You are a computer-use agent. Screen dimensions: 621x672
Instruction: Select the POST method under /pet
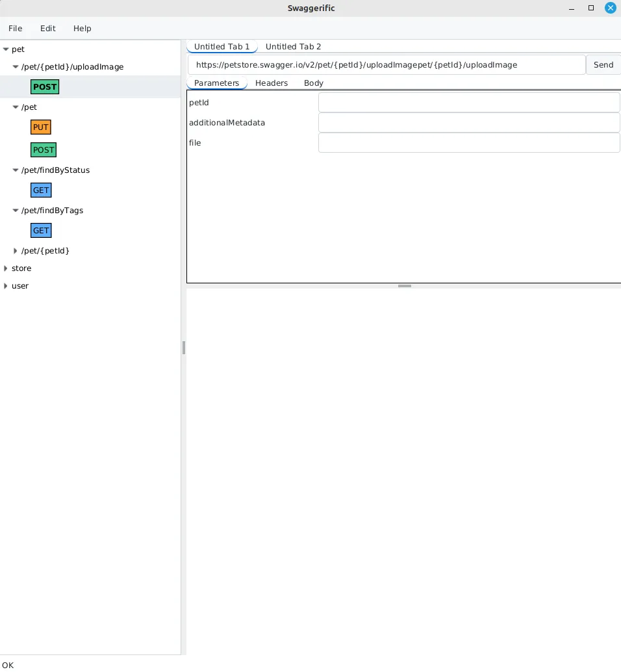(x=43, y=149)
